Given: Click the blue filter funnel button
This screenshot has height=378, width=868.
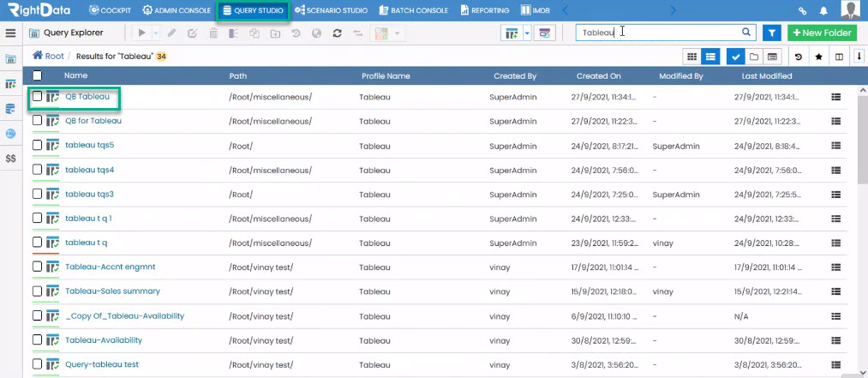Looking at the screenshot, I should coord(772,33).
